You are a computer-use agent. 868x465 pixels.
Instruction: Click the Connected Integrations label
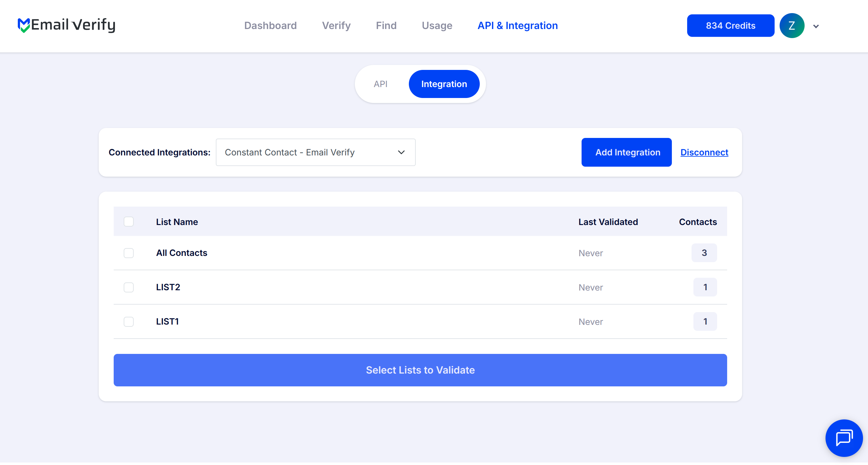(159, 152)
